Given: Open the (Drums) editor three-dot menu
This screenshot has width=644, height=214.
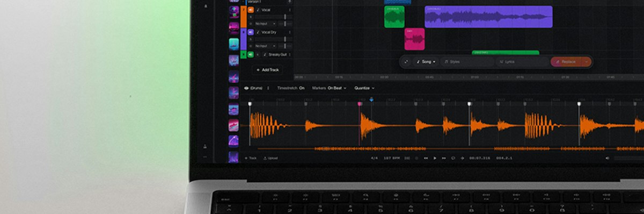Looking at the screenshot, I should tap(268, 88).
